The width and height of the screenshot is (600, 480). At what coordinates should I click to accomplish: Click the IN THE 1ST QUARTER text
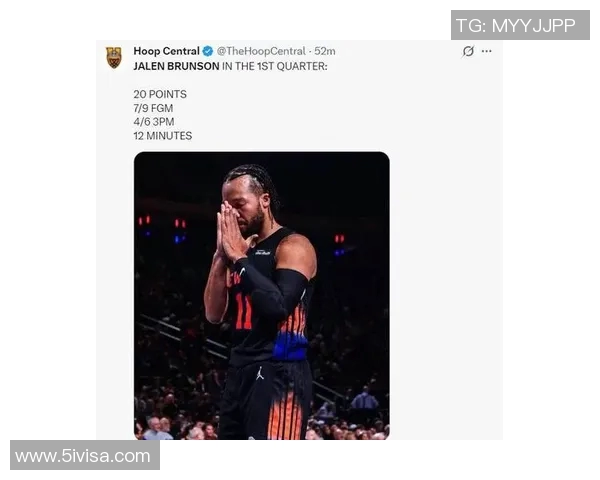click(x=275, y=66)
